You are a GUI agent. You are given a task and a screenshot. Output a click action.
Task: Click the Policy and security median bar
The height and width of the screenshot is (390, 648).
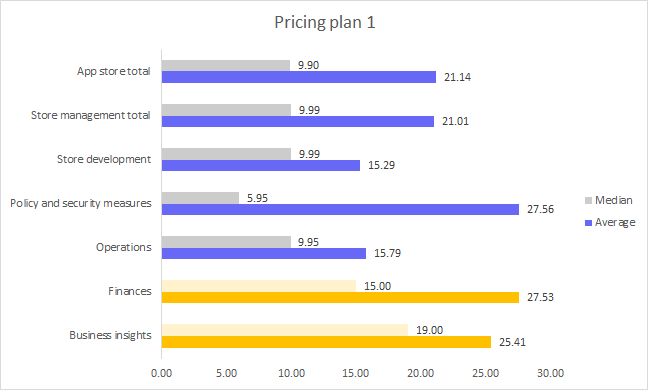200,198
